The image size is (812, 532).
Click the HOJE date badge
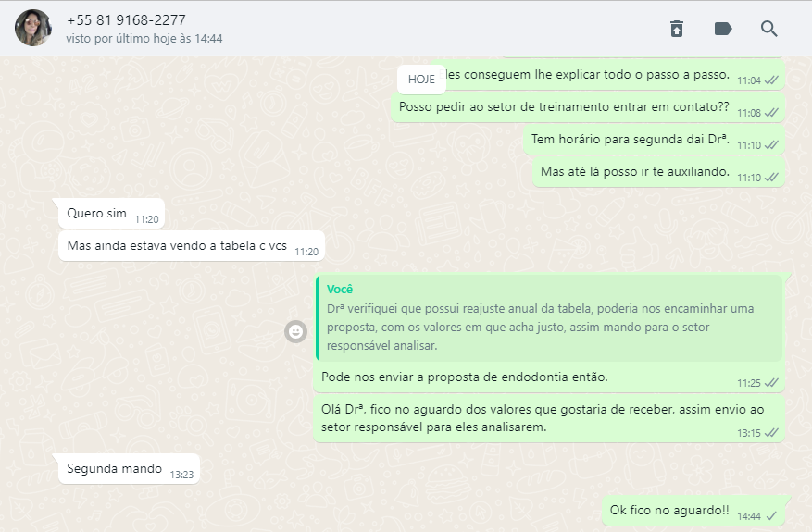coord(421,80)
